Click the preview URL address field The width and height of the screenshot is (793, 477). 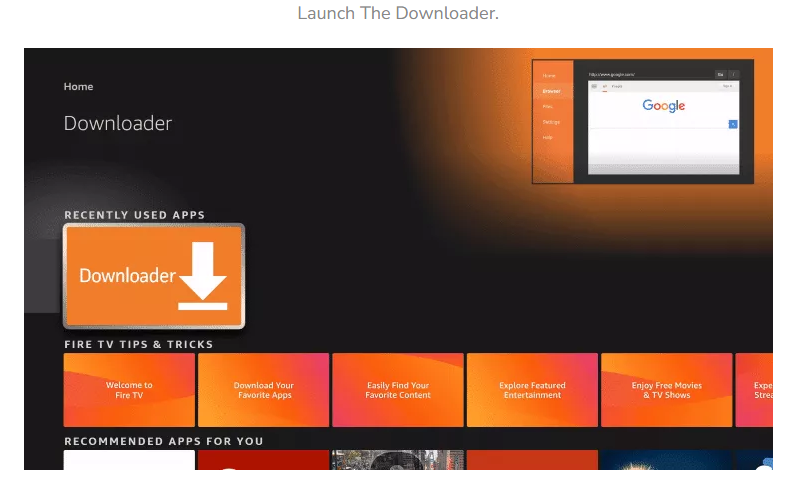[x=650, y=74]
